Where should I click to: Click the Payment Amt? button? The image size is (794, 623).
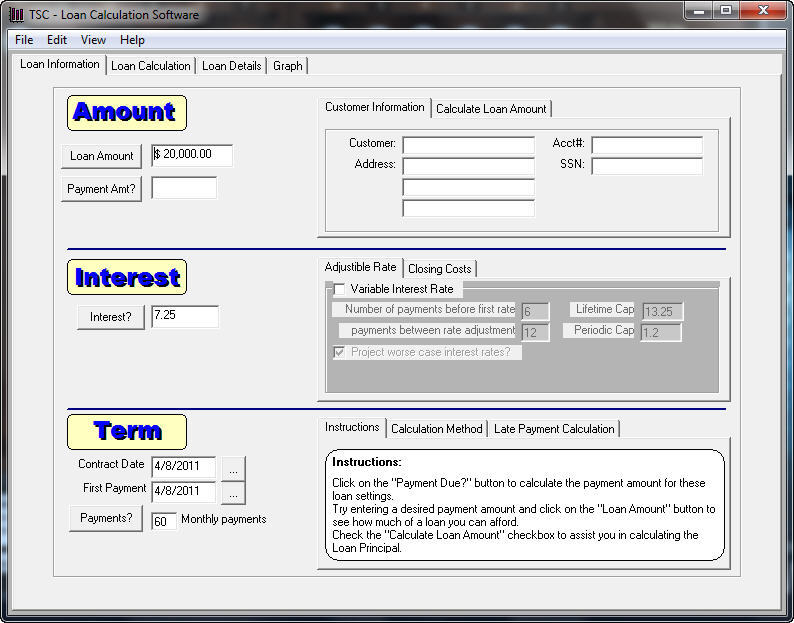[x=101, y=189]
